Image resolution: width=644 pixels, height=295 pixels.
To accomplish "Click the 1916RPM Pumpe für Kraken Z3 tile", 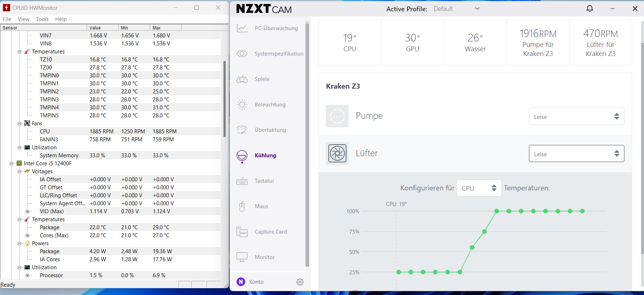I will pyautogui.click(x=538, y=43).
